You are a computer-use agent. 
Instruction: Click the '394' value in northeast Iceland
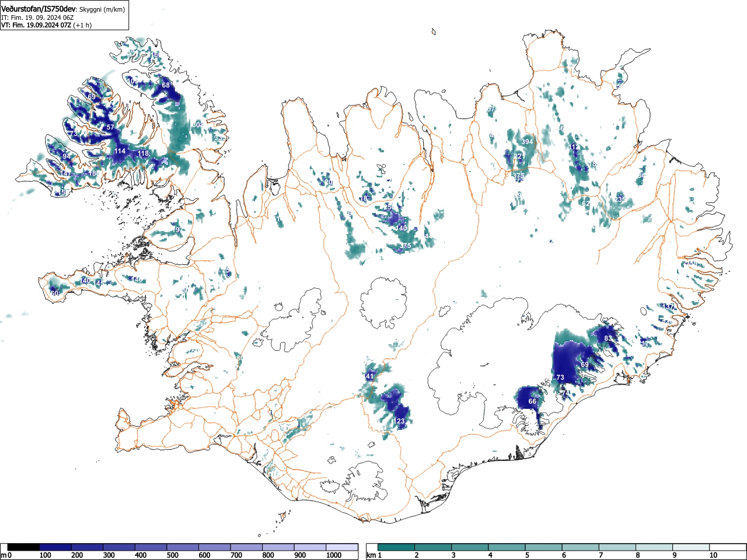(527, 142)
